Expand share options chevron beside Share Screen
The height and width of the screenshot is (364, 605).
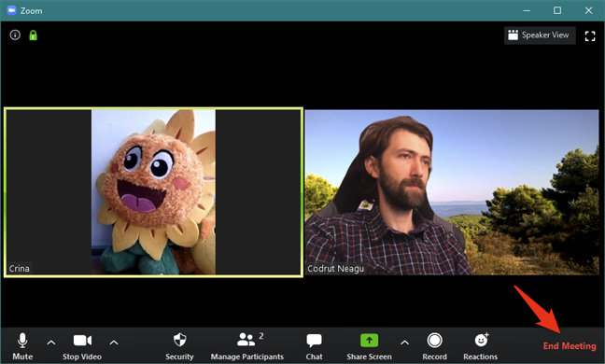click(x=404, y=343)
